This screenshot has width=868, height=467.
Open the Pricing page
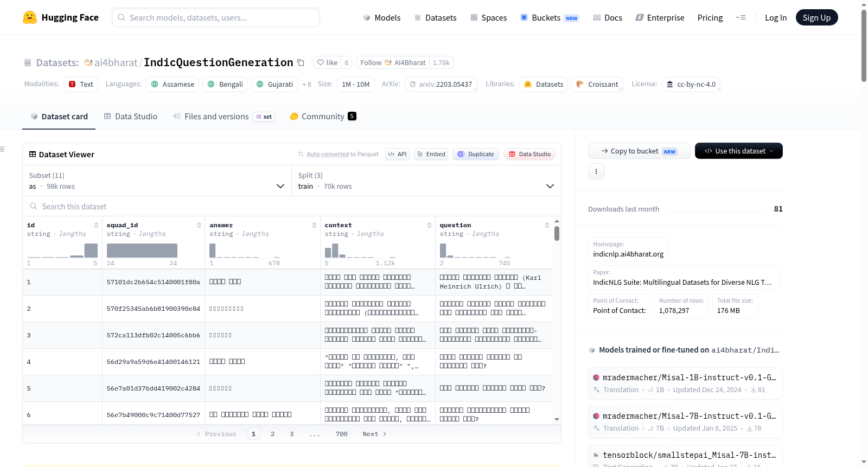coord(710,17)
